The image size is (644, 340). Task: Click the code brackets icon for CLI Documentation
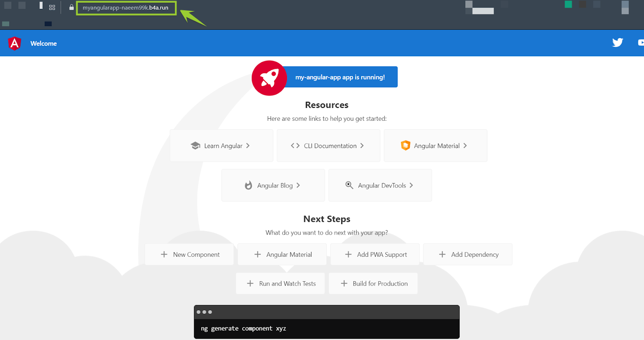[x=295, y=146]
